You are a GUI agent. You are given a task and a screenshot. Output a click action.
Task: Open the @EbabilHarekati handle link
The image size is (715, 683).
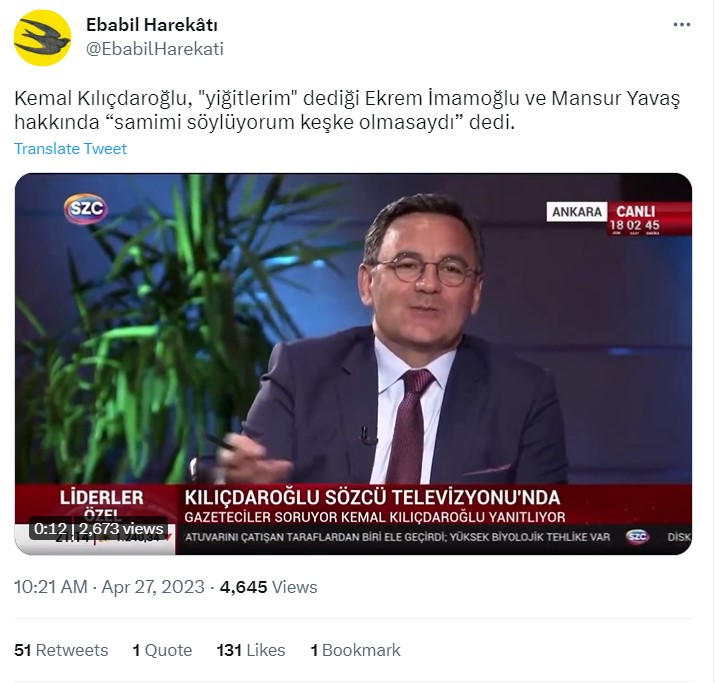tap(155, 49)
